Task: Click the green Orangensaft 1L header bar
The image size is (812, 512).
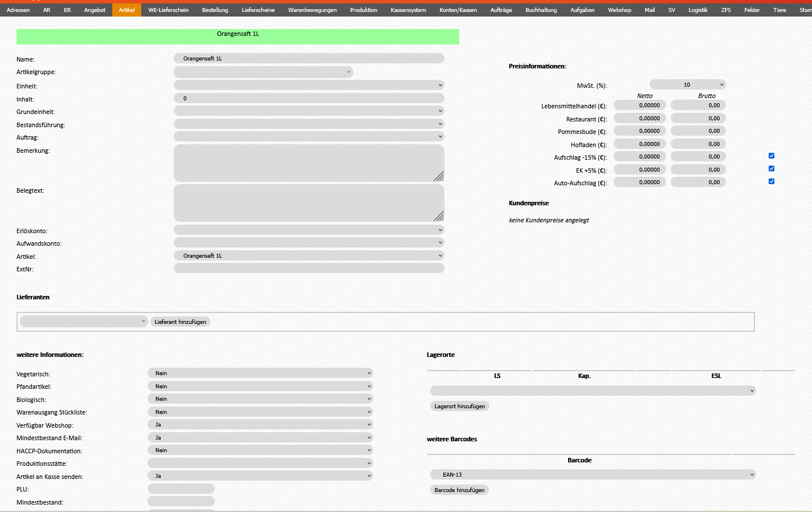Action: tap(238, 36)
